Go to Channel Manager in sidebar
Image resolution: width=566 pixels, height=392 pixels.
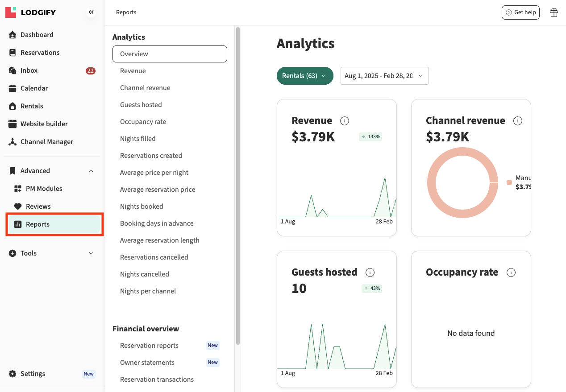click(46, 142)
